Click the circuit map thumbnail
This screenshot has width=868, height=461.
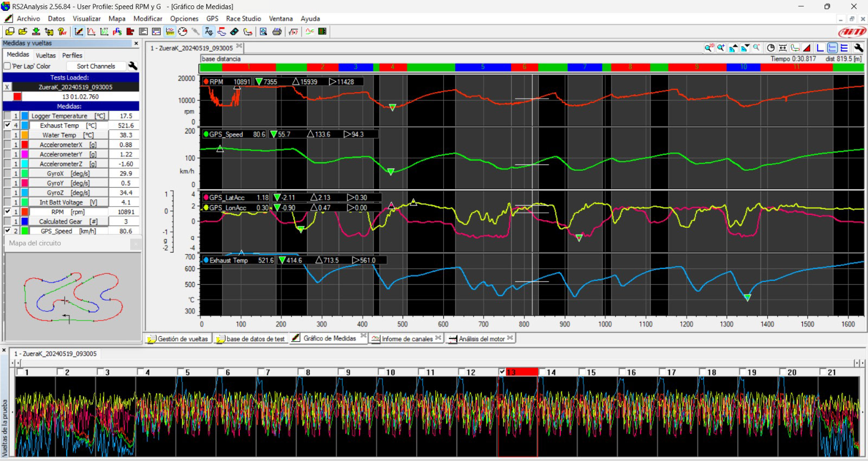click(x=72, y=297)
